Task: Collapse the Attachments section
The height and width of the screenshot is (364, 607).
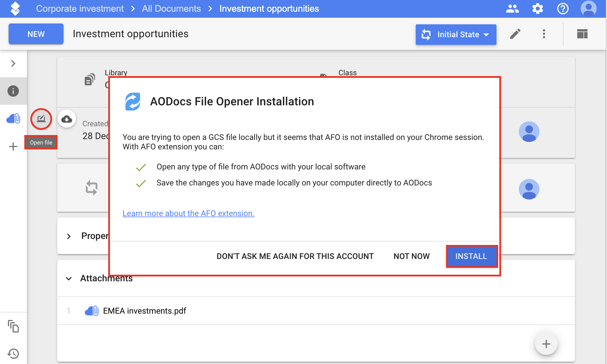Action: point(69,278)
